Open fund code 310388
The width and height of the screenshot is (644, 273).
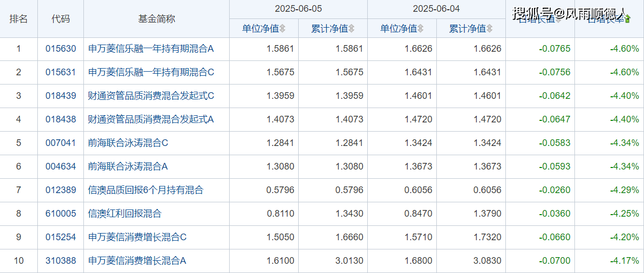pyautogui.click(x=60, y=261)
